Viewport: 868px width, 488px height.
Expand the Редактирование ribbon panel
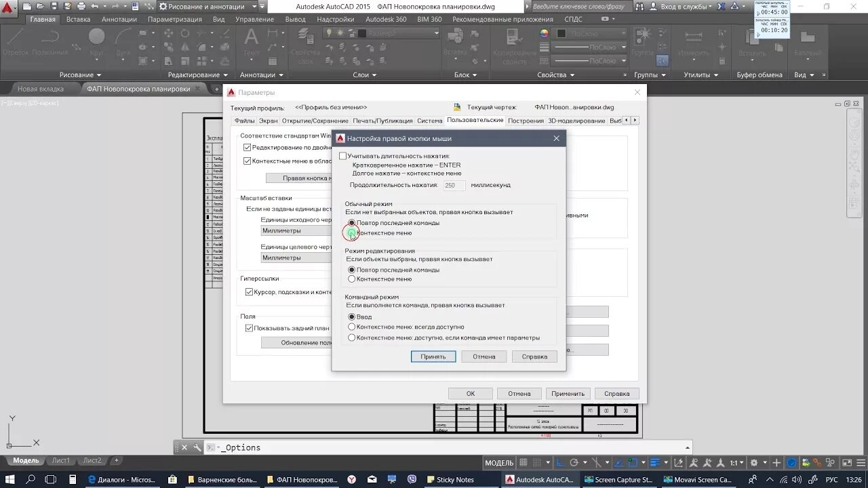[198, 75]
